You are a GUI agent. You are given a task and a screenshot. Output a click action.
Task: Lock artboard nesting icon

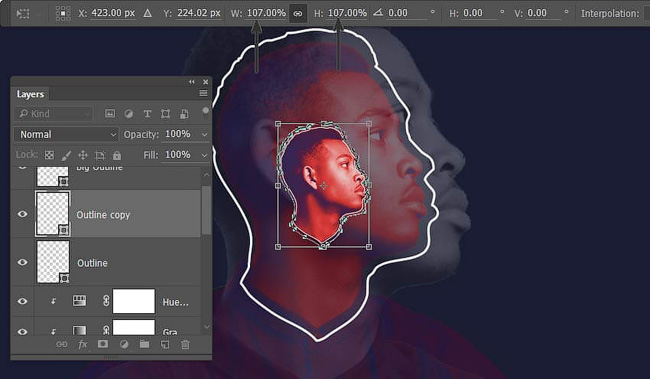click(x=100, y=155)
